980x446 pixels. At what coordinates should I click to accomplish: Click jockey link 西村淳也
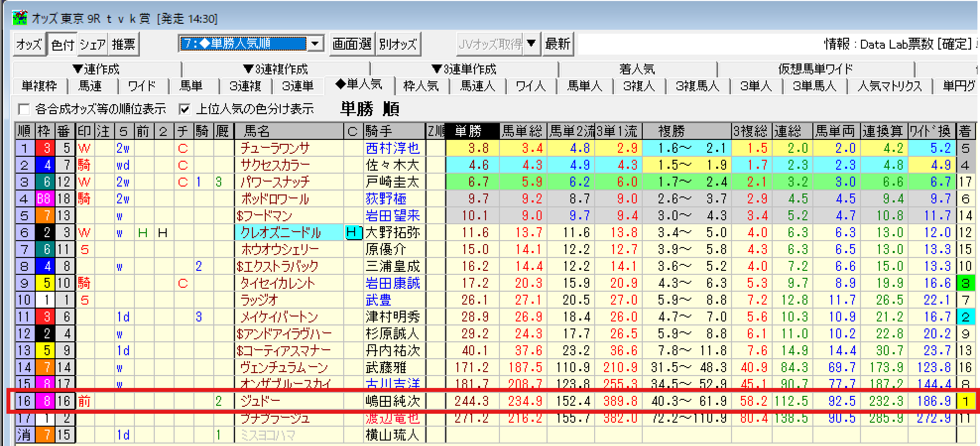tap(392, 148)
